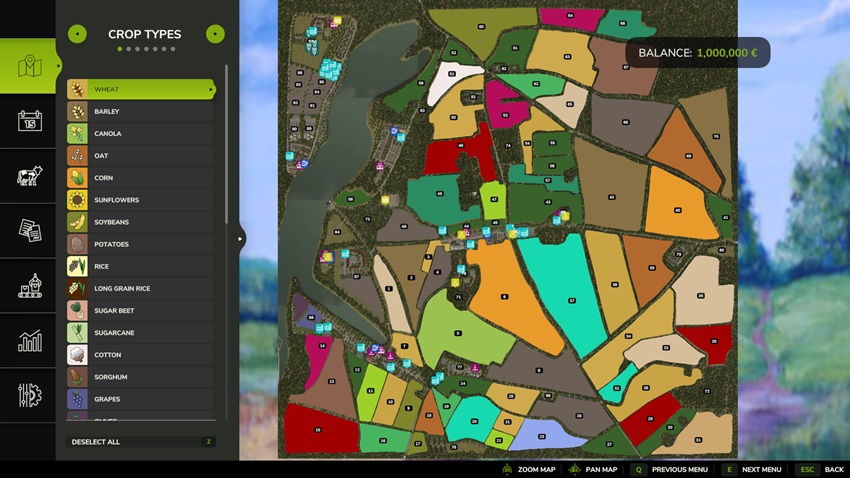Click the Zoom Map hint
Screen dimensions: 850x478
click(x=529, y=470)
